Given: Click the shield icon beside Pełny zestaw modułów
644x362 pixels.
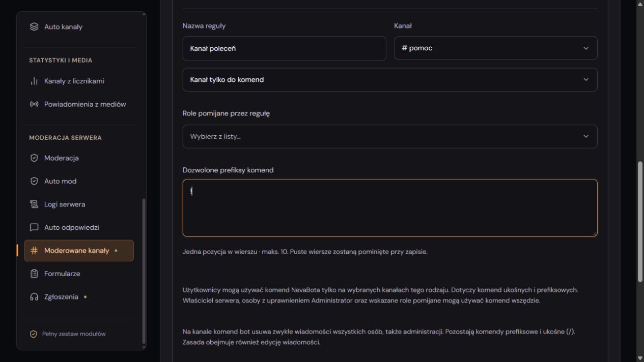Looking at the screenshot, I should click(34, 334).
